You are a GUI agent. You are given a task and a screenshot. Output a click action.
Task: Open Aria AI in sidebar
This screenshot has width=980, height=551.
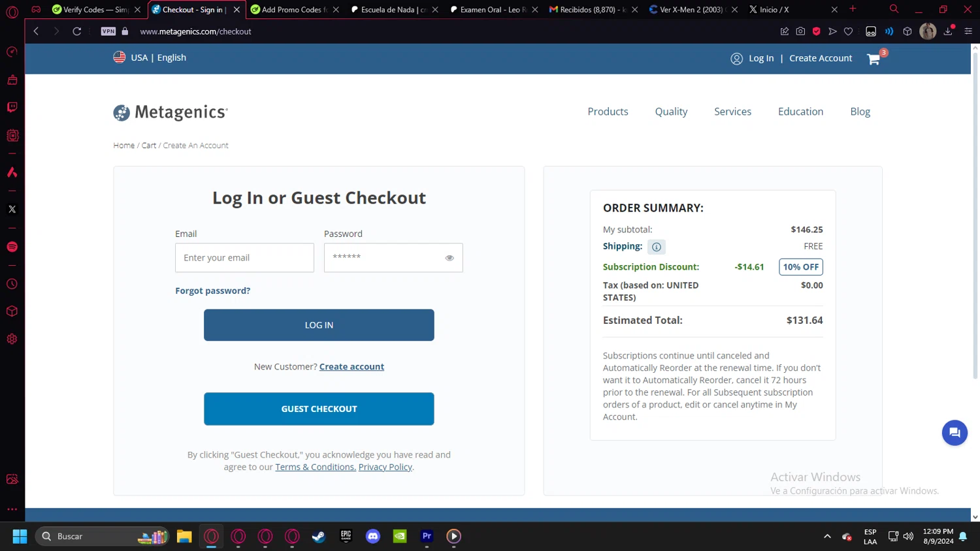(12, 172)
